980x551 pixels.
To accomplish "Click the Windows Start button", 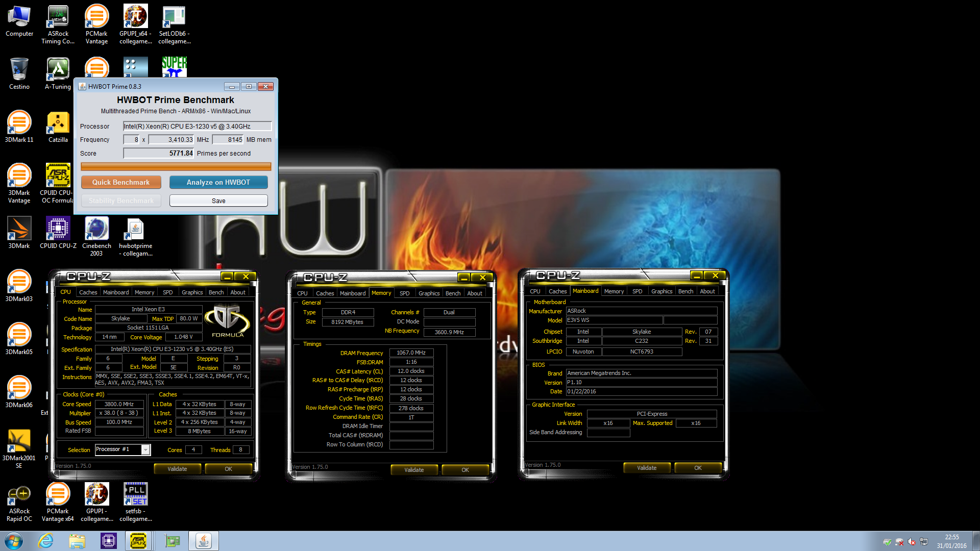I will (14, 541).
